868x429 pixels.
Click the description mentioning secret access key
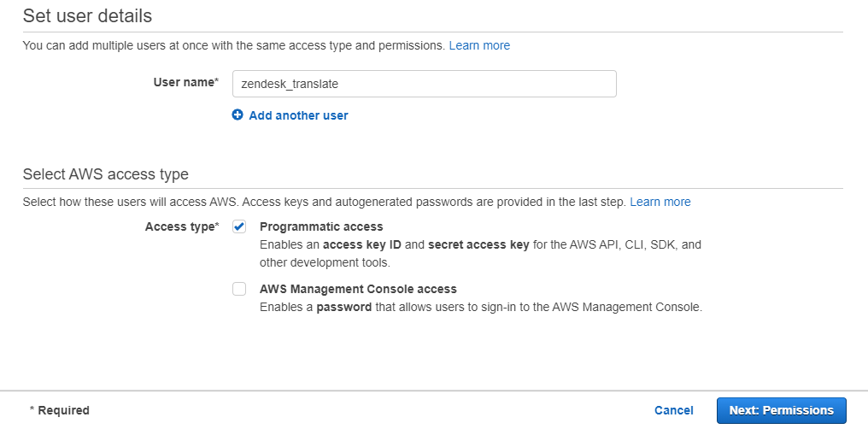click(480, 253)
